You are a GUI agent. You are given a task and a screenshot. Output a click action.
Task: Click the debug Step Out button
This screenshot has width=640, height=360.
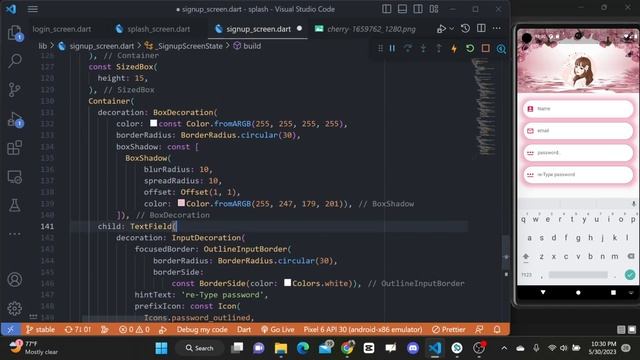tap(439, 49)
